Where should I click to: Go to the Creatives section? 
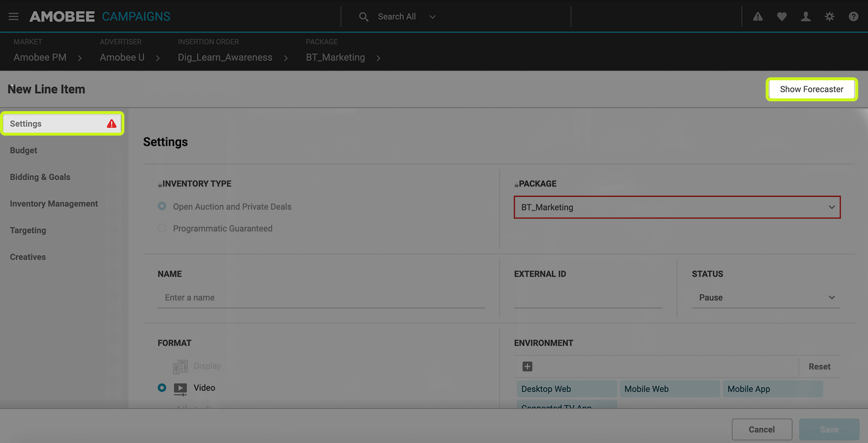[x=28, y=257]
